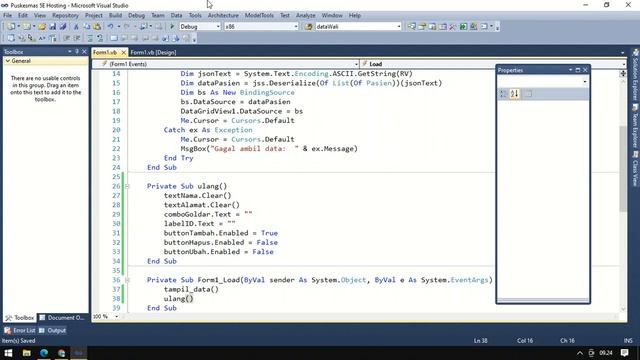
Task: Collapse the General toolbox group
Action: [7, 61]
